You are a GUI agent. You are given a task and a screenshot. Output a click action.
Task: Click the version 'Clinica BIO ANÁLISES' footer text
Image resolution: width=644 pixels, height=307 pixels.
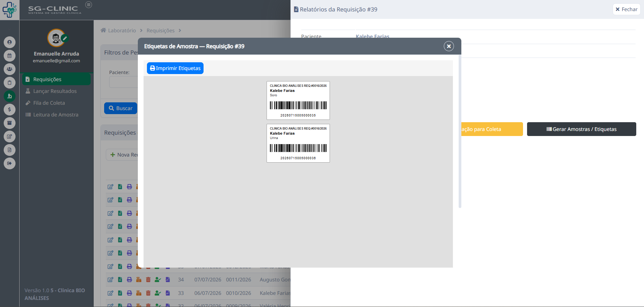click(55, 294)
